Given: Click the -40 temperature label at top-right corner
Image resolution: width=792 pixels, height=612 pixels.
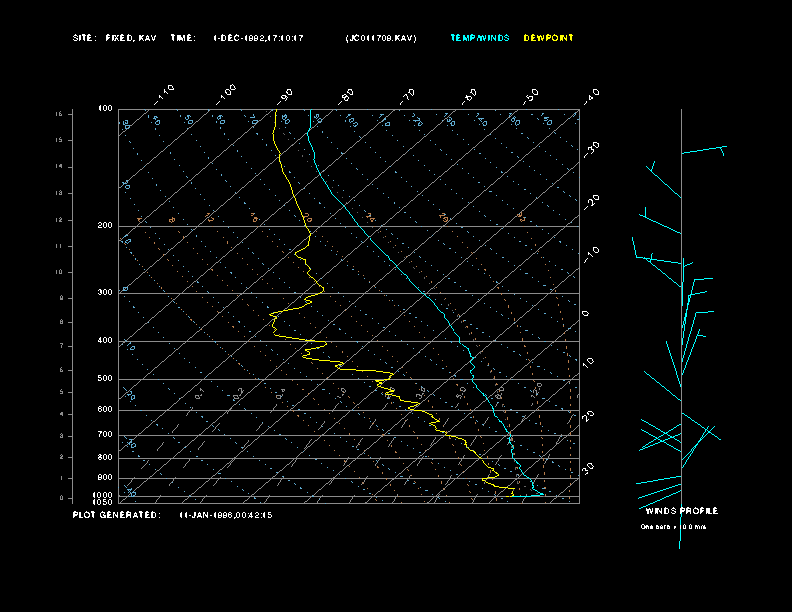Looking at the screenshot, I should 591,96.
